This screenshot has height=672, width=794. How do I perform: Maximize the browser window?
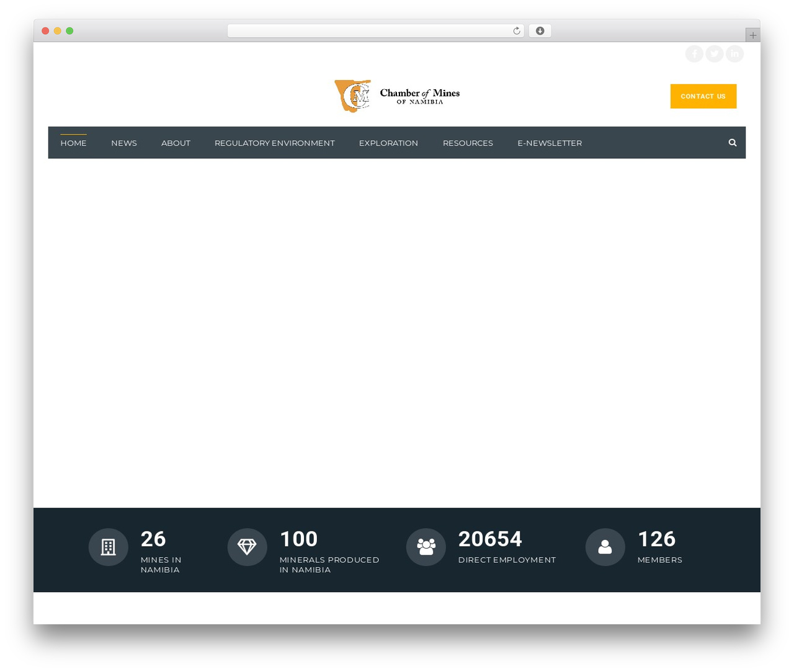pyautogui.click(x=69, y=31)
